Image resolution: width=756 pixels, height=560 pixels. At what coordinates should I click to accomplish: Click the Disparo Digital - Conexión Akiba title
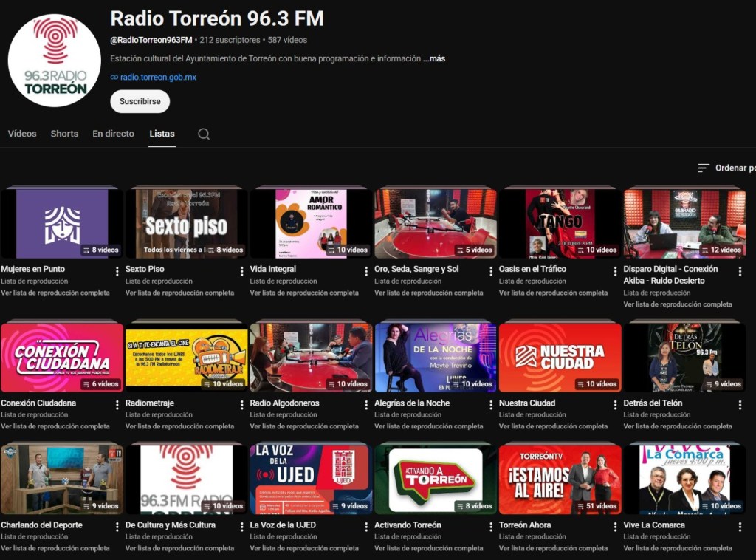coord(670,275)
